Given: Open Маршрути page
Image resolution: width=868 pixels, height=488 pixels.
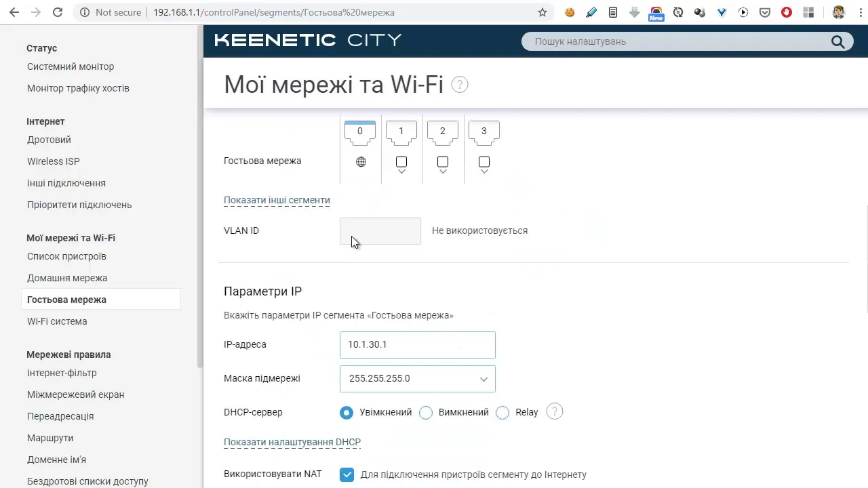Looking at the screenshot, I should tap(50, 438).
